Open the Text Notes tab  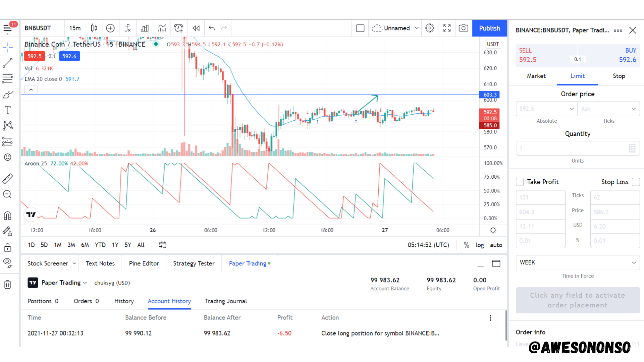coord(100,263)
